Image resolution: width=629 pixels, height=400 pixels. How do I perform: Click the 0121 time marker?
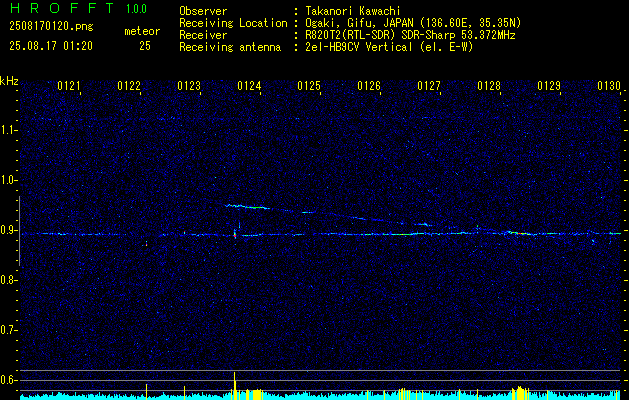(x=69, y=86)
